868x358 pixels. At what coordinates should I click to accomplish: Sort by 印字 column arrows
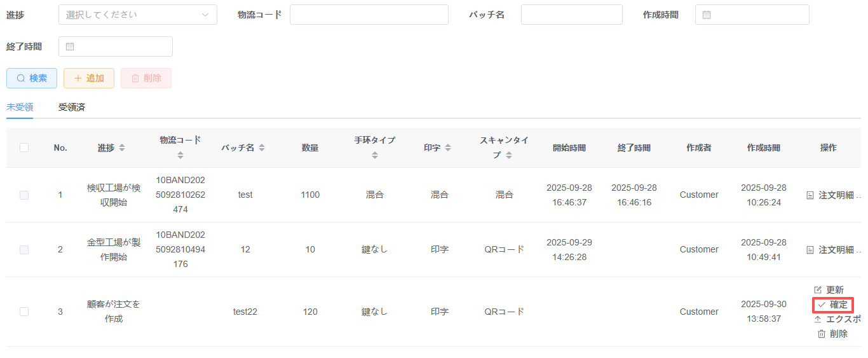click(447, 148)
